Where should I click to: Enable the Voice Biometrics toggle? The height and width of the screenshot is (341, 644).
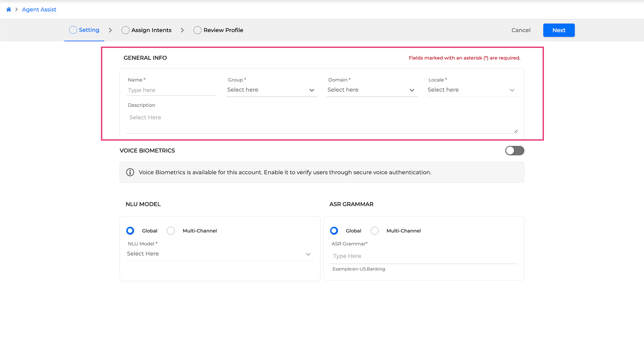point(514,151)
